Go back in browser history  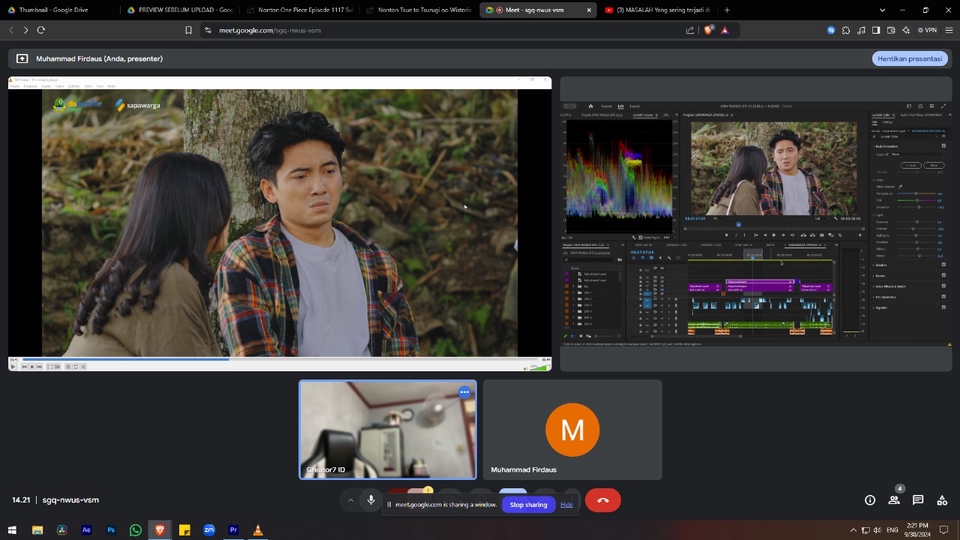11,30
